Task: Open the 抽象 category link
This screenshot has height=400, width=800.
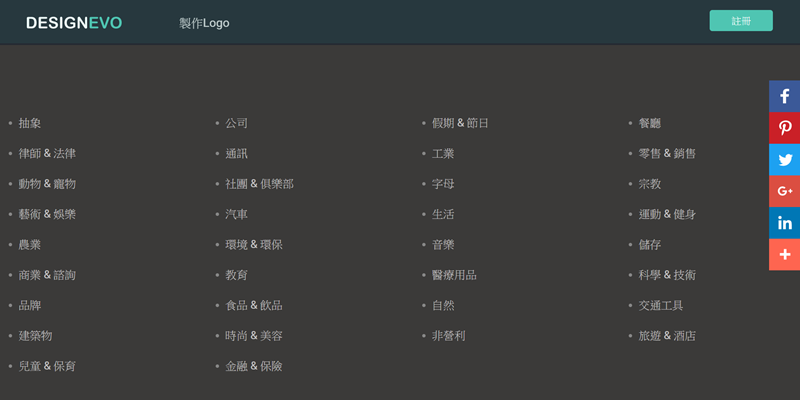Action: tap(30, 123)
